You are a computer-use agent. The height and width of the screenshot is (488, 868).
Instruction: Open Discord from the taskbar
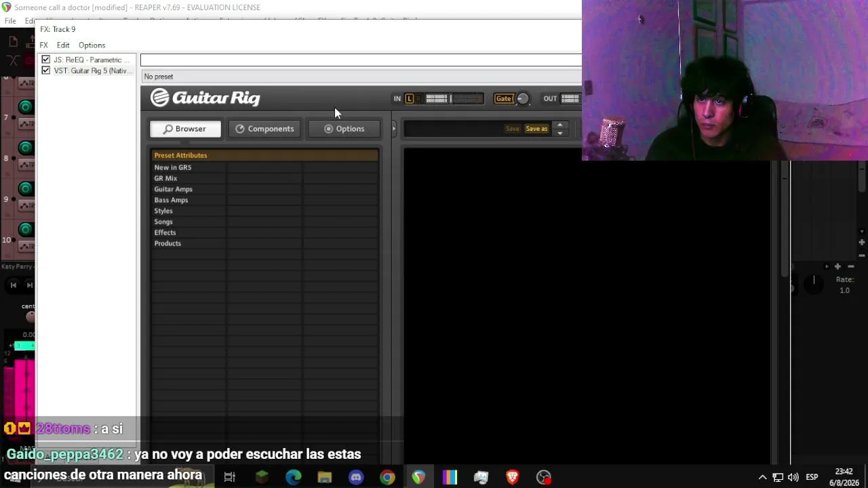pos(356,477)
